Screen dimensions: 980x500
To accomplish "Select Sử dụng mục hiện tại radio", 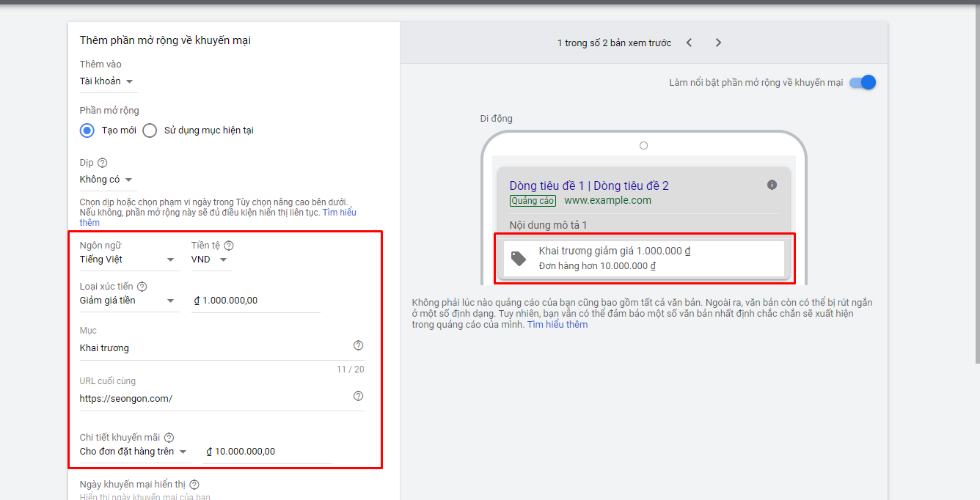I will point(150,130).
